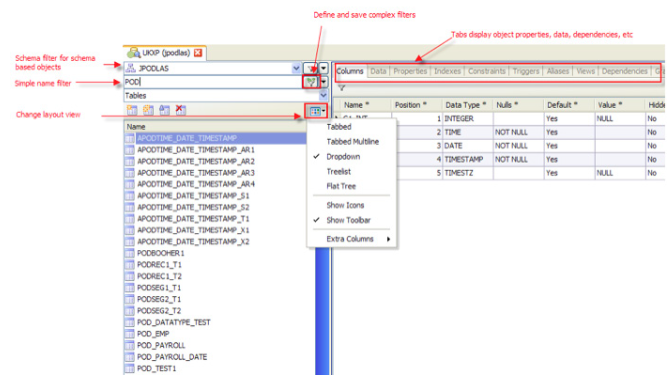Open the Constraints tab
The width and height of the screenshot is (671, 379).
pyautogui.click(x=487, y=71)
